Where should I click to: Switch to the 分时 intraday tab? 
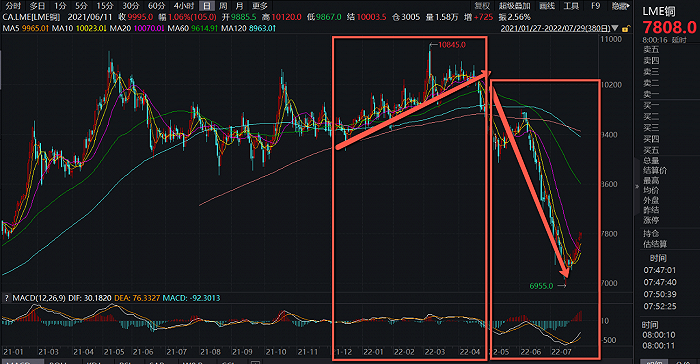(13, 6)
